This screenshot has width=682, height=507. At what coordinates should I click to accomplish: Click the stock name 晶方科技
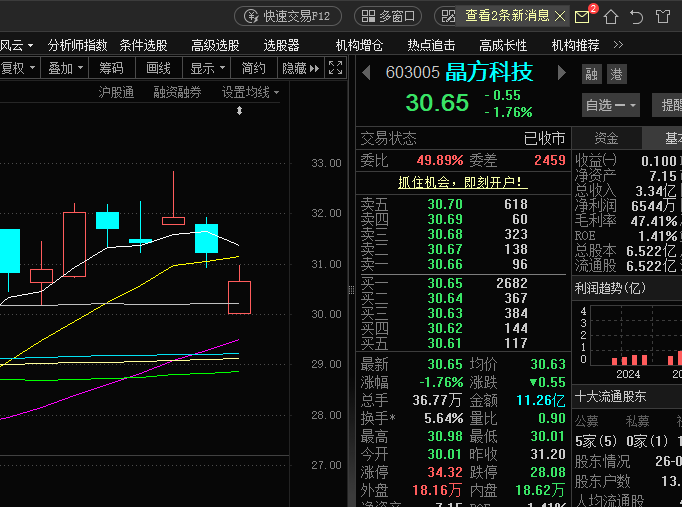(x=489, y=72)
